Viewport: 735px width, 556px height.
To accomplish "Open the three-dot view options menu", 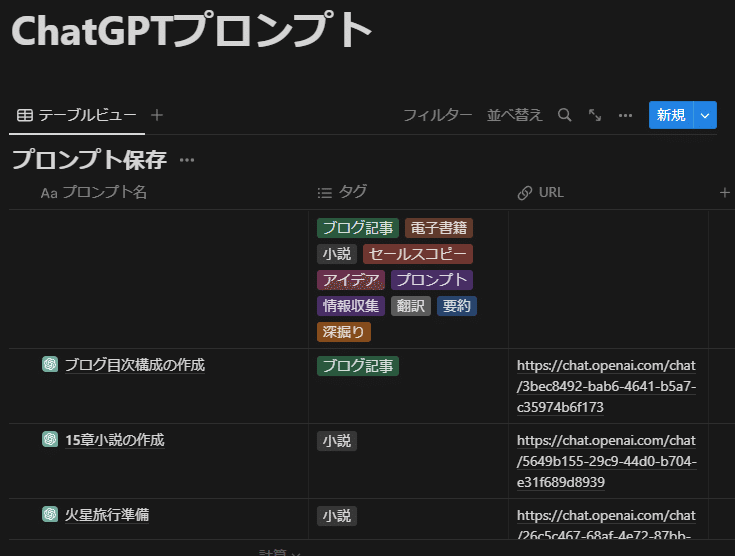I will click(625, 115).
